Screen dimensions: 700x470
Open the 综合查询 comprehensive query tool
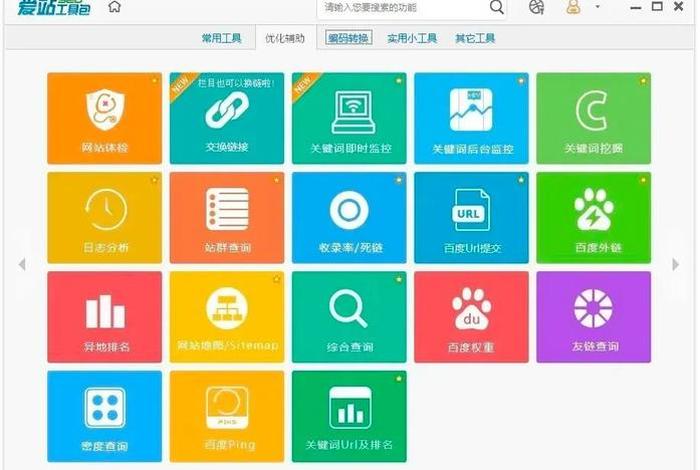349,317
